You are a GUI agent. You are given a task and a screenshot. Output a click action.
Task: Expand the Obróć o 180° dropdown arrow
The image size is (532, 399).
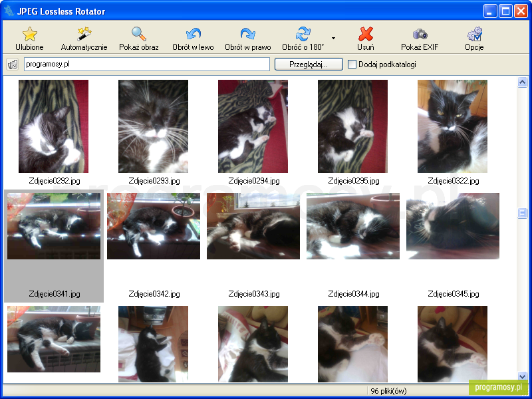(334, 38)
